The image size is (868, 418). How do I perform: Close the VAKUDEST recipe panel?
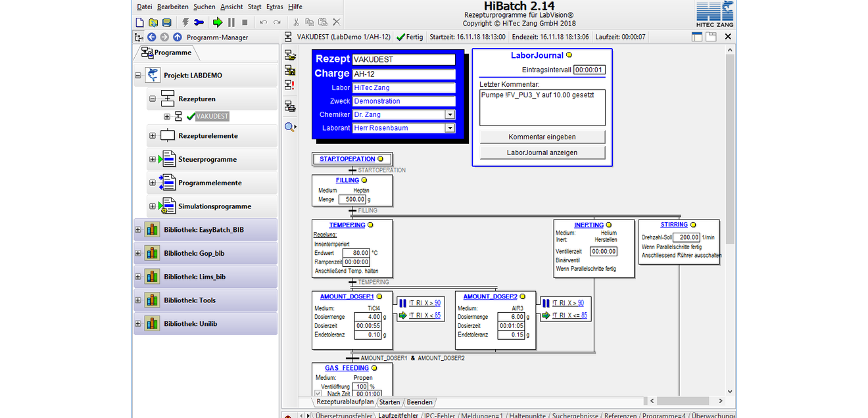coord(728,37)
